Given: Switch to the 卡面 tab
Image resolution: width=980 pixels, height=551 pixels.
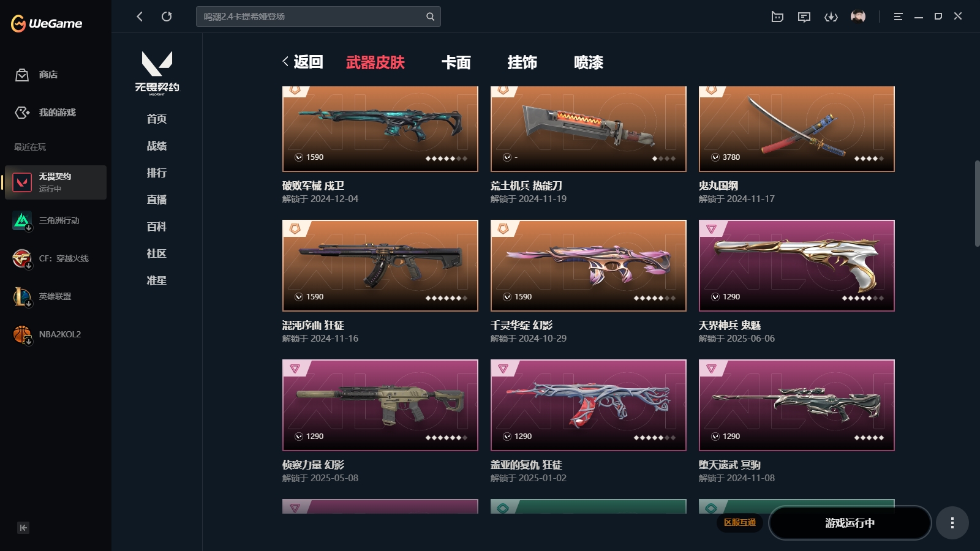Looking at the screenshot, I should [456, 62].
